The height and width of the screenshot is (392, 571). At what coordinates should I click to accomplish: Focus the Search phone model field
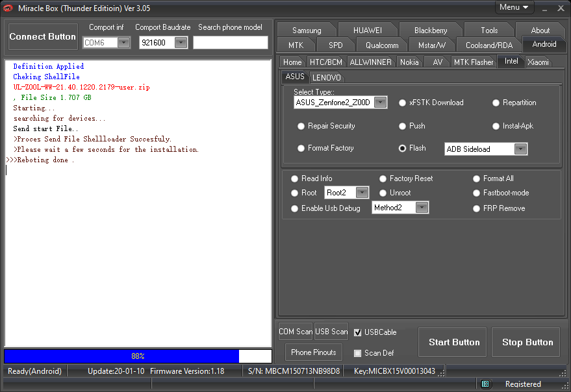click(x=230, y=43)
